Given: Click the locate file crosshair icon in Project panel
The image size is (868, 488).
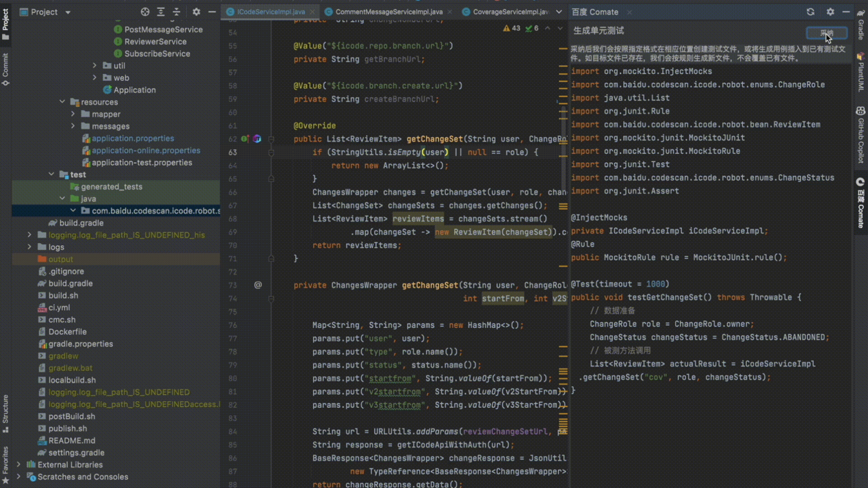Looking at the screenshot, I should (145, 12).
